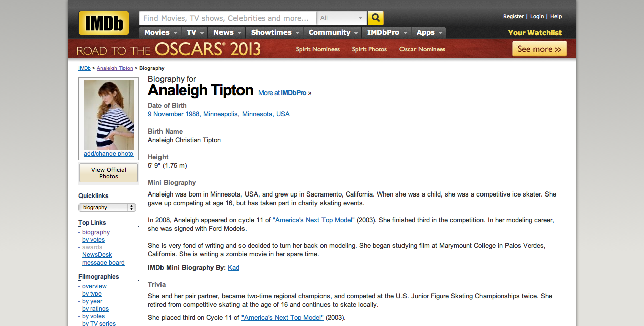Open the All search category dropdown

[342, 18]
